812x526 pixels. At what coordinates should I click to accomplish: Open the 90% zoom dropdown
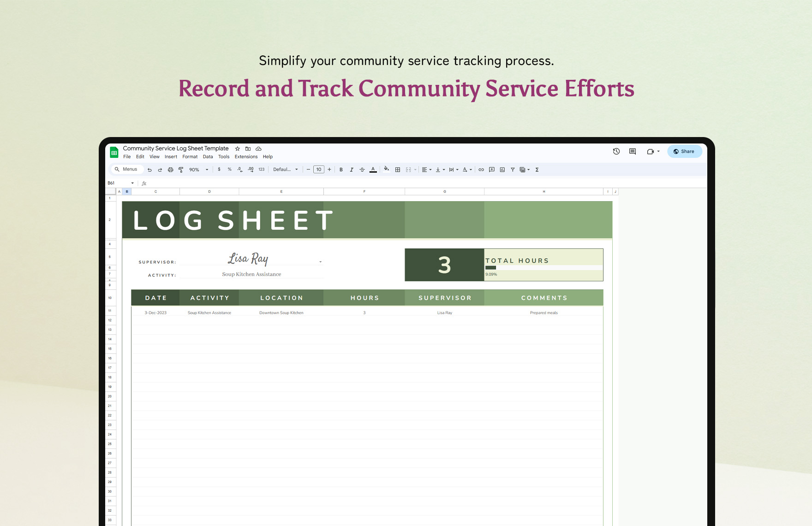[x=199, y=170]
